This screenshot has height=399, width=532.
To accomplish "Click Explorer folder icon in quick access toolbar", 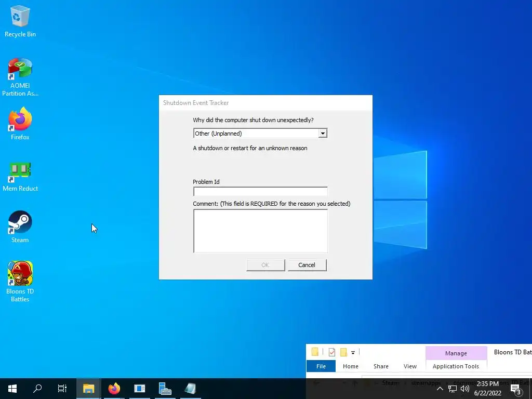I will tap(315, 352).
